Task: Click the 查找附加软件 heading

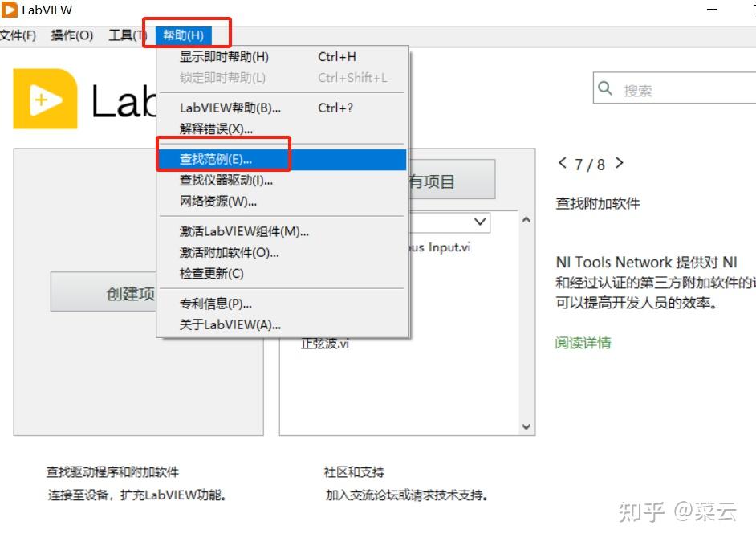Action: point(597,203)
